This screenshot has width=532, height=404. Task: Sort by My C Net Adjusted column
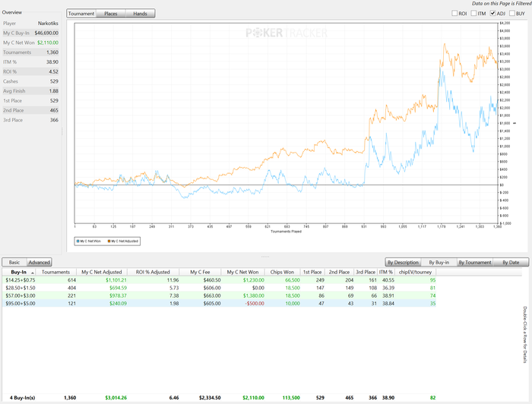(102, 272)
